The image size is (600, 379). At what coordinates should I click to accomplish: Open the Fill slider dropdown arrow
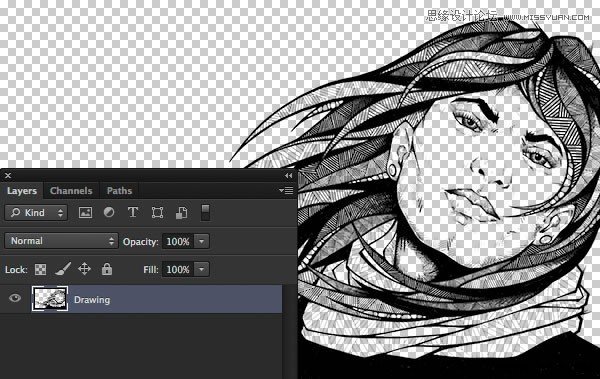point(202,270)
